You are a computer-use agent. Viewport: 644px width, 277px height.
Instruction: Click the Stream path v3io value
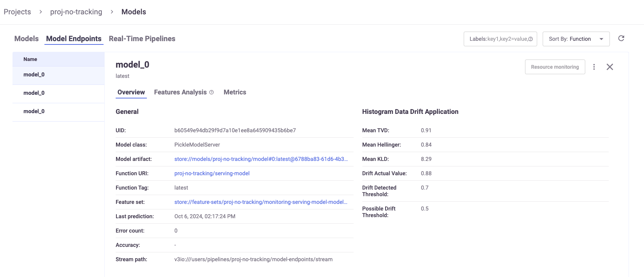coord(253,259)
